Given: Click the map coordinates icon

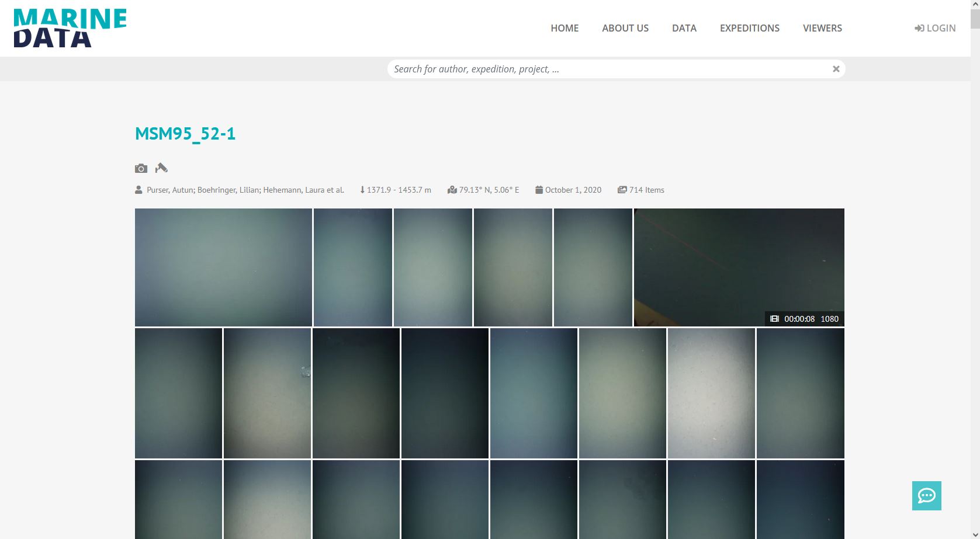Looking at the screenshot, I should tap(452, 190).
